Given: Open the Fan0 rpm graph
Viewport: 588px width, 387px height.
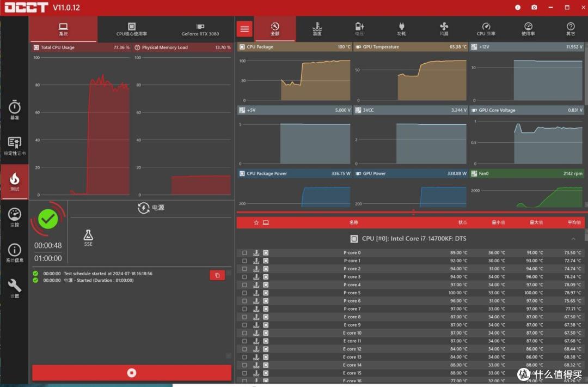Looking at the screenshot, I should [x=526, y=189].
